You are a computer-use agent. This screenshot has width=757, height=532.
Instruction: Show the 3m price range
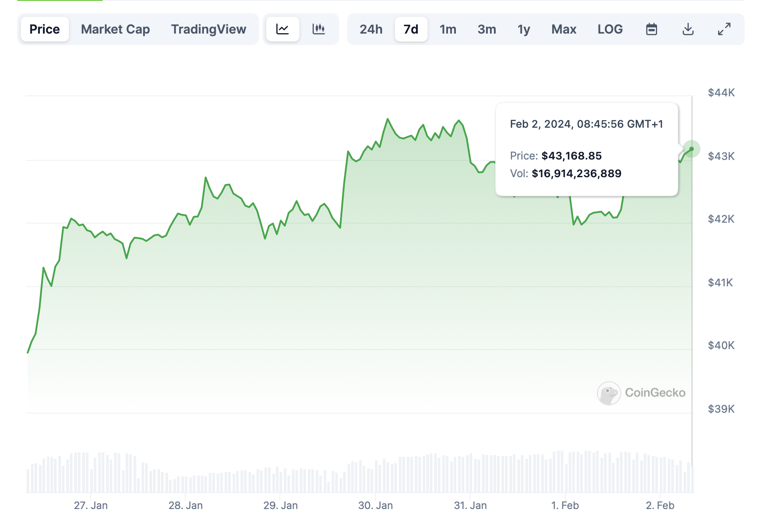point(486,29)
